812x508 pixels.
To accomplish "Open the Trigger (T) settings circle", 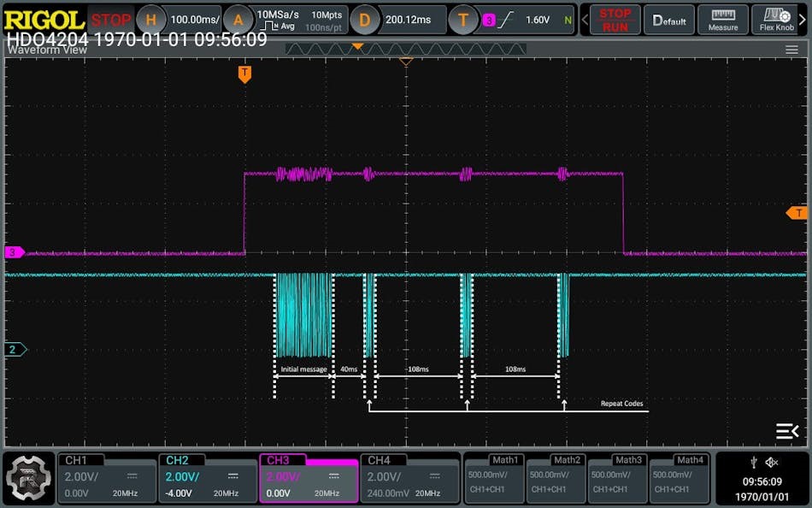I will [463, 20].
